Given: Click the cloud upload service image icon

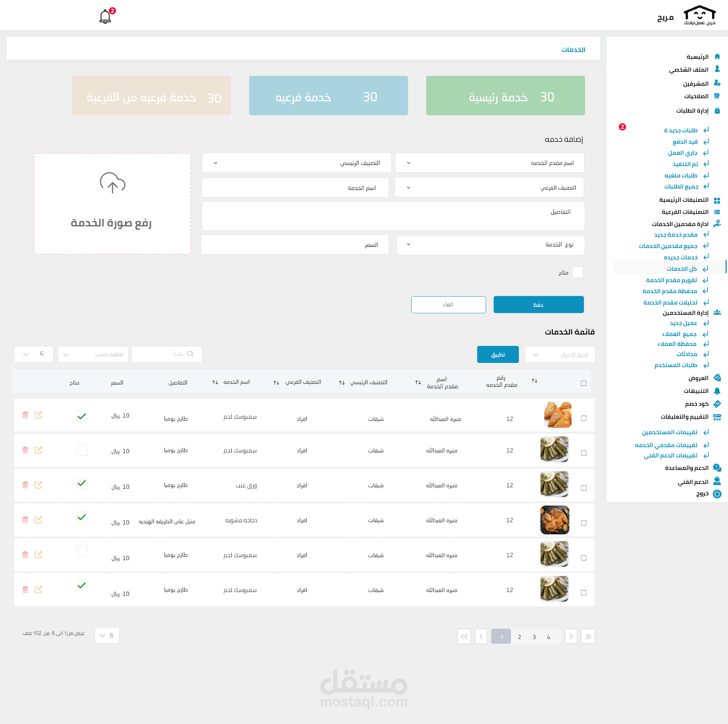Looking at the screenshot, I should [113, 183].
